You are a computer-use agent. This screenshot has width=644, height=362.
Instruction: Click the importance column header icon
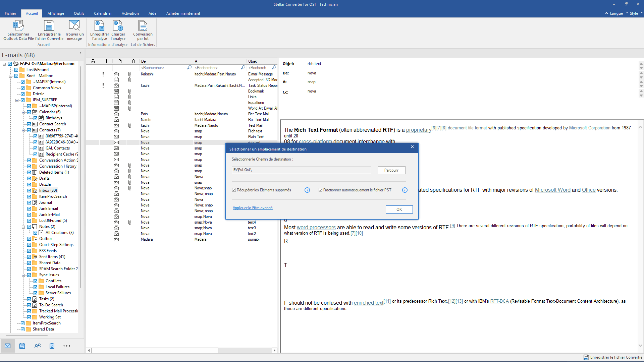(106, 61)
